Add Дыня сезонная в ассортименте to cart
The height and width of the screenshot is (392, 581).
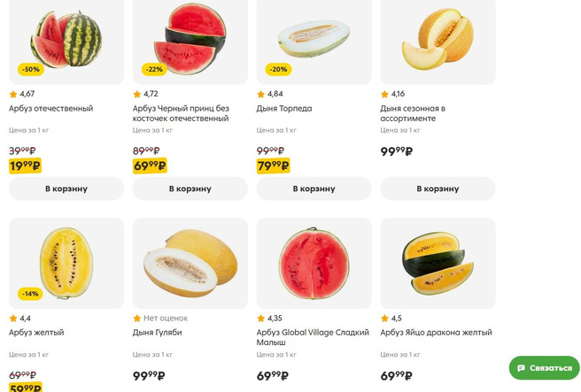click(438, 188)
